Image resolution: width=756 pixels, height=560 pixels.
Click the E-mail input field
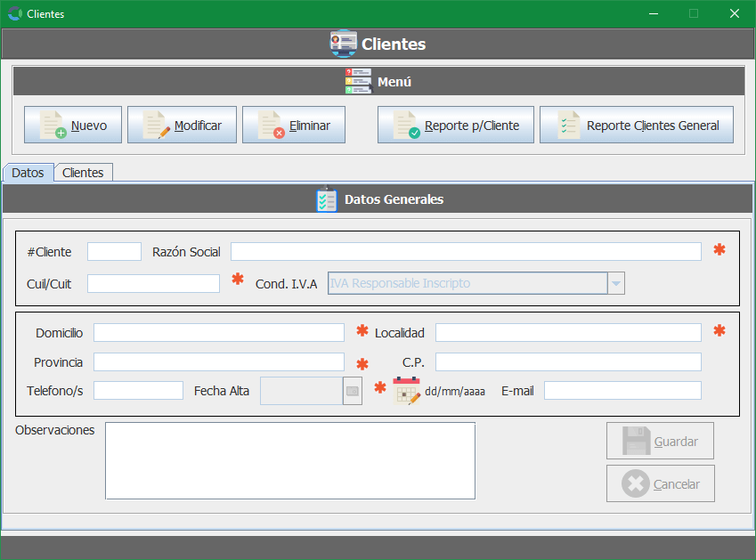[622, 391]
